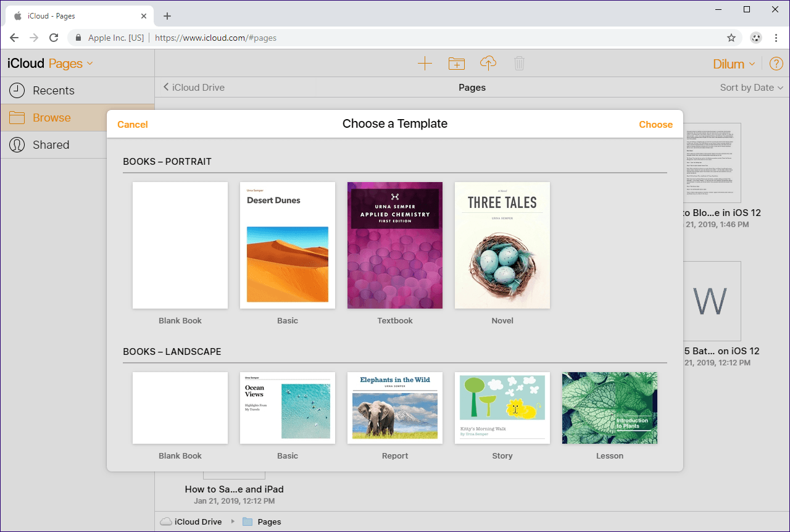790x532 pixels.
Task: Click the Recents clock icon in sidebar
Action: 17,91
